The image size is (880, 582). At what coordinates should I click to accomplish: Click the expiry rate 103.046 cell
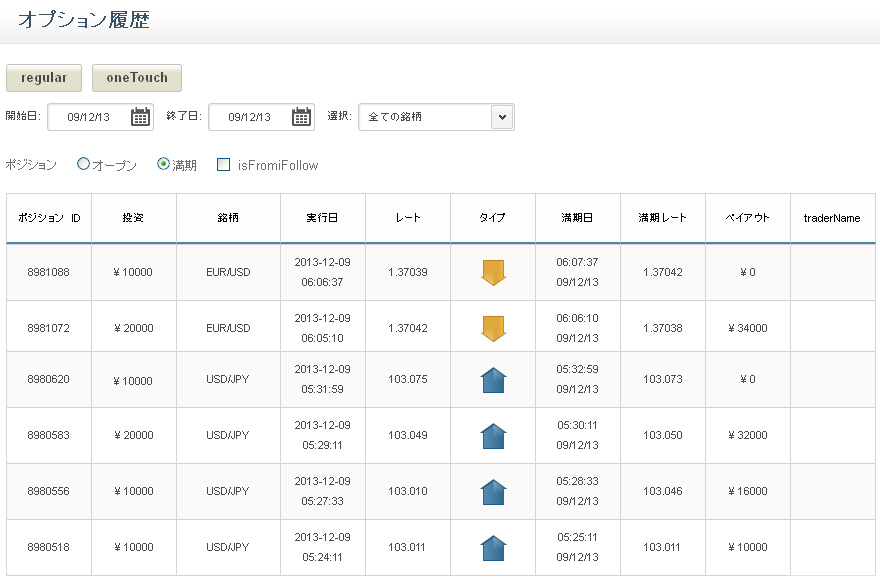tap(663, 492)
